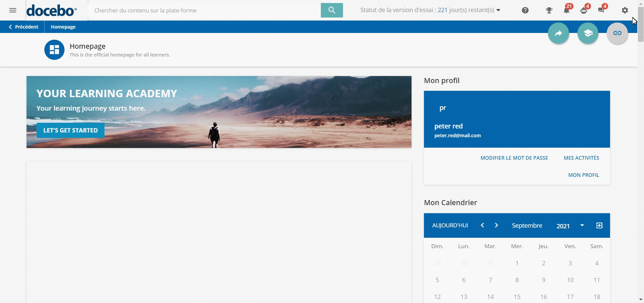Open the hamburger main menu
This screenshot has height=303, width=644.
pos(13,10)
